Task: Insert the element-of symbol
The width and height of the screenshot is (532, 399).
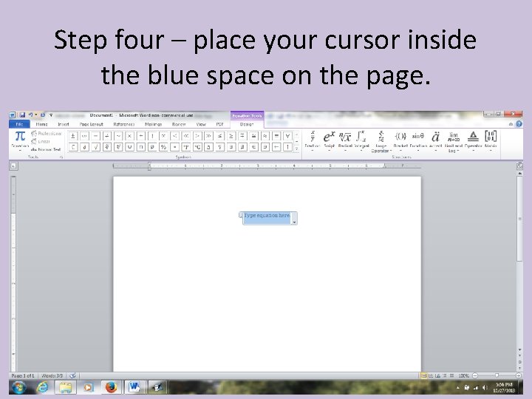Action: (x=253, y=147)
